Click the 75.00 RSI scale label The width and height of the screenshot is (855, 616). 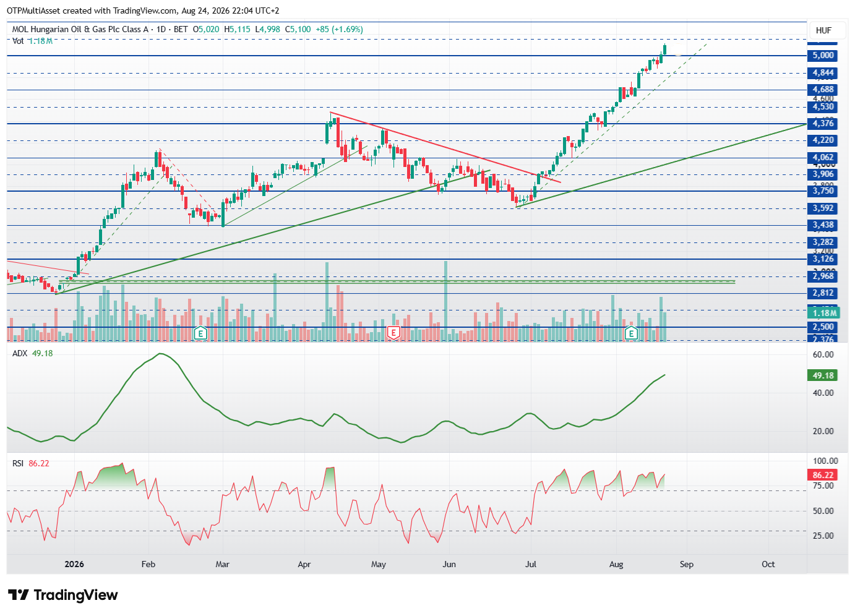click(823, 486)
